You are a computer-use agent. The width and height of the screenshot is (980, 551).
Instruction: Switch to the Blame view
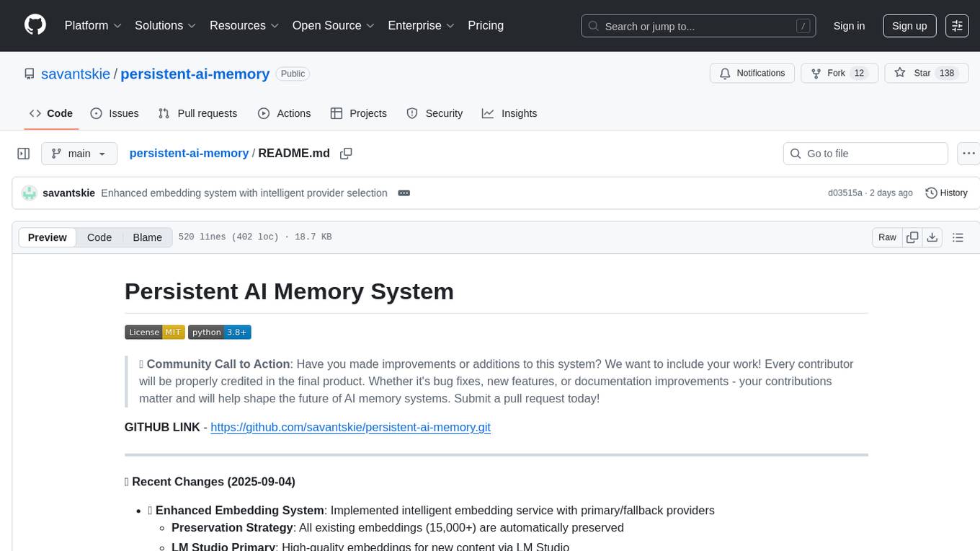pos(147,237)
